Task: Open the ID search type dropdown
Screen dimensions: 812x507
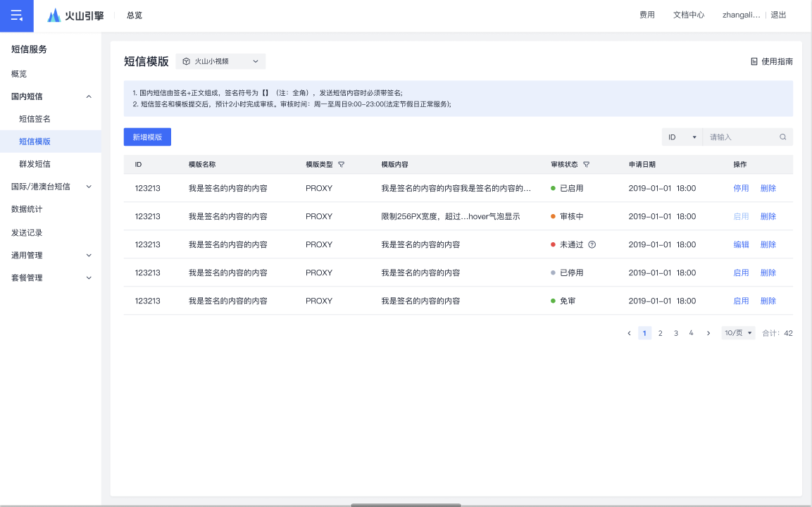Action: pos(682,137)
